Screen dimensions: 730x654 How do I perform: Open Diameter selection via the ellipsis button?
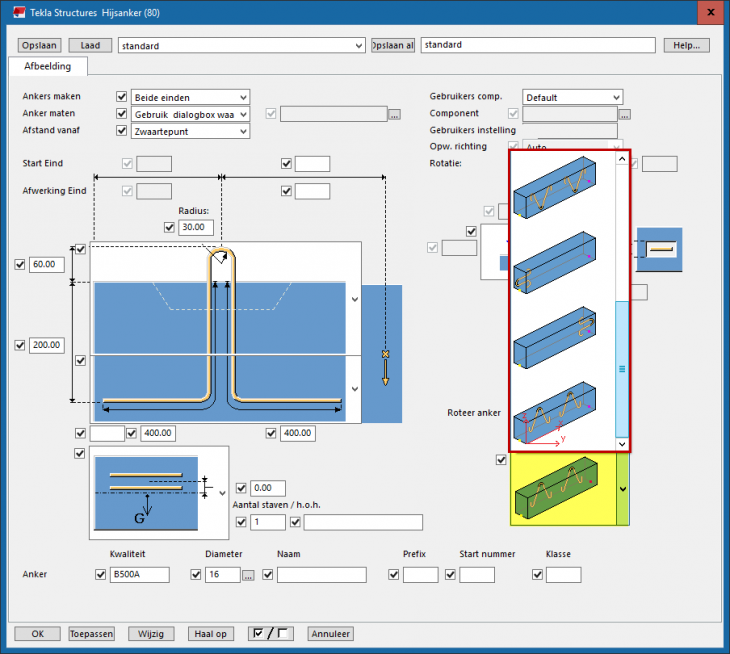(x=249, y=575)
